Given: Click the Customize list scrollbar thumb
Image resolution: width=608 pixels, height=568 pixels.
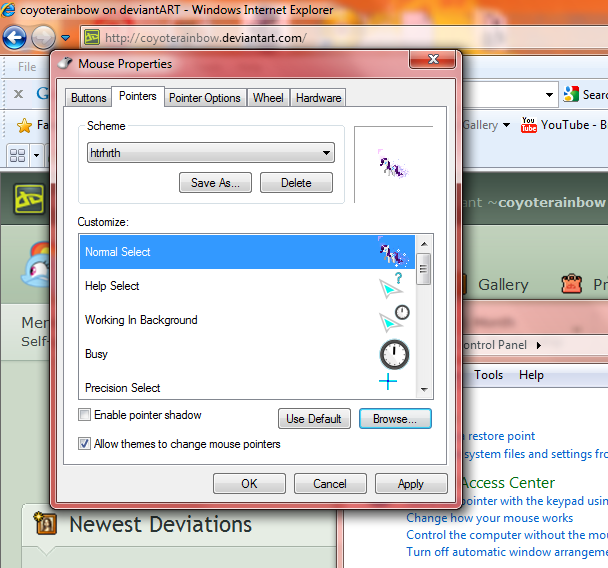Looking at the screenshot, I should click(423, 269).
